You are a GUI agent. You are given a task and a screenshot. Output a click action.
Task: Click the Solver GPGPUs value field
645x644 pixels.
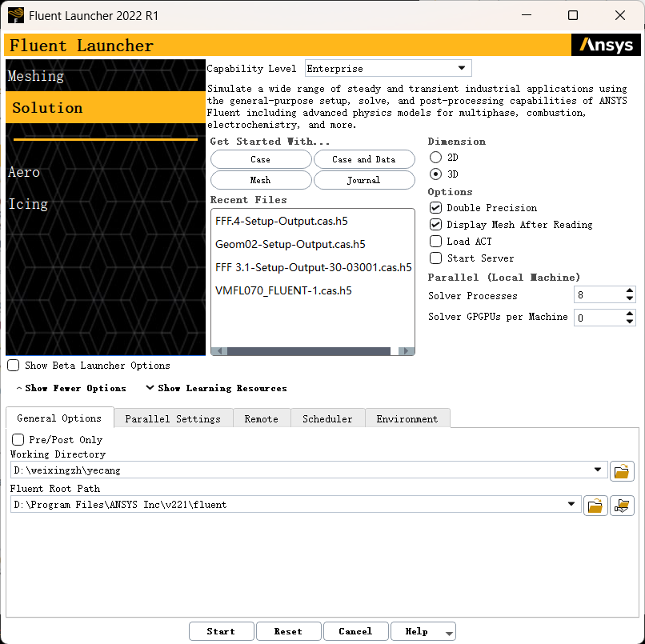599,318
